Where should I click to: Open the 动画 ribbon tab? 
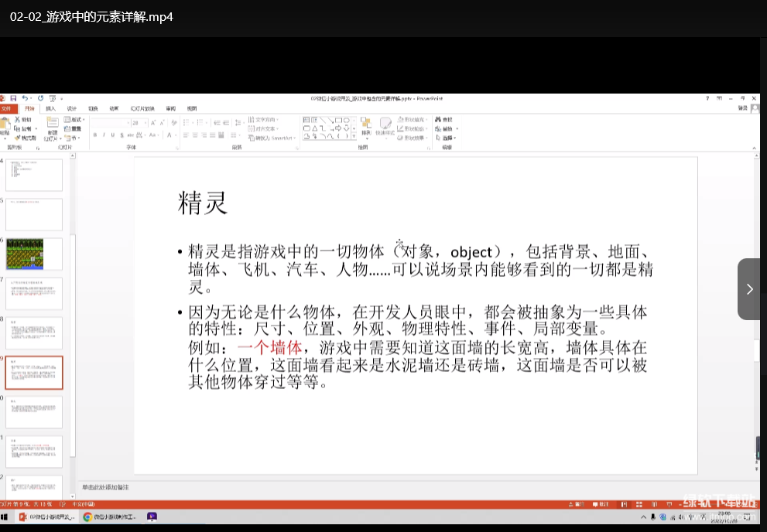114,108
